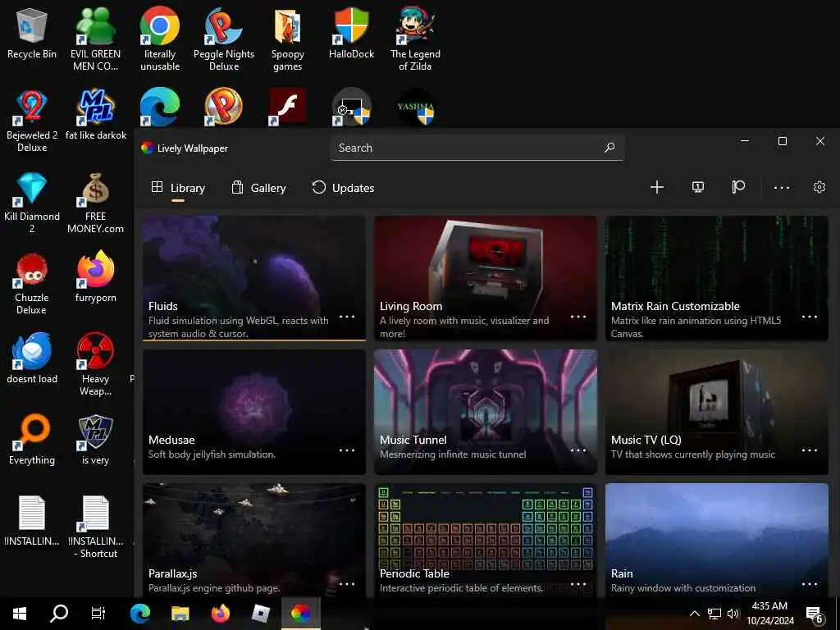Open taskbar Search magnifier
The width and height of the screenshot is (840, 630).
pyautogui.click(x=58, y=614)
